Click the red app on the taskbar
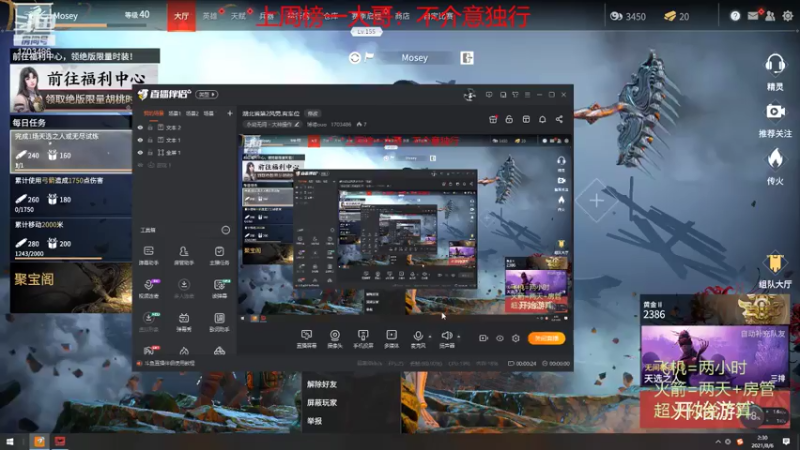Image resolution: width=800 pixels, height=450 pixels. pos(60,441)
